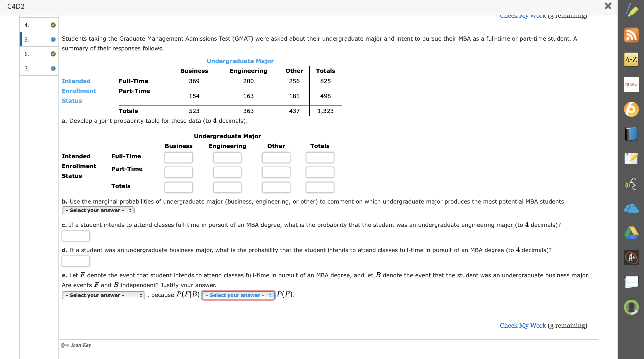Open the RSS feed sidebar icon
Viewport: 644px width, 359px height.
631,35
